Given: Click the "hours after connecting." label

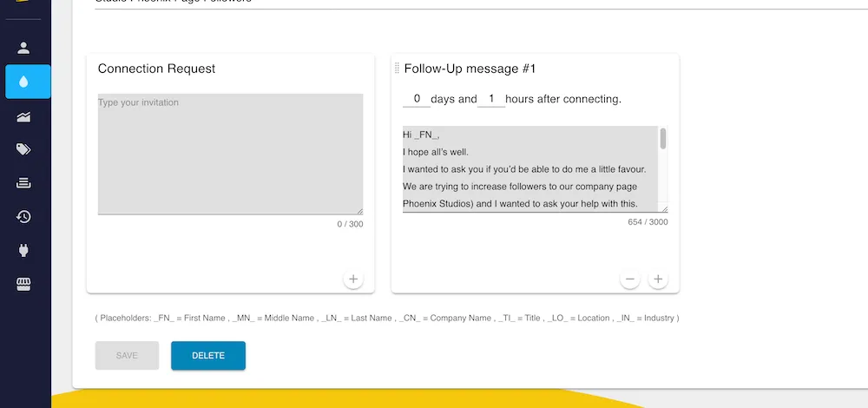Looking at the screenshot, I should pyautogui.click(x=563, y=99).
